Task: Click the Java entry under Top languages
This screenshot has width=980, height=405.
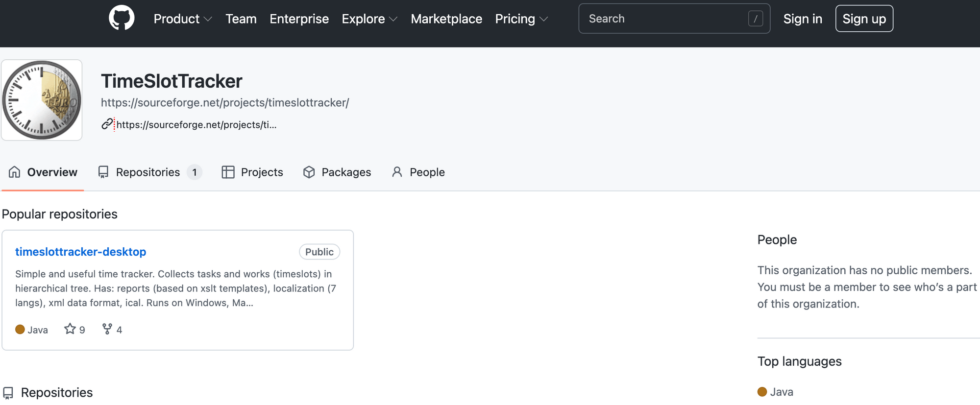Action: pos(775,392)
